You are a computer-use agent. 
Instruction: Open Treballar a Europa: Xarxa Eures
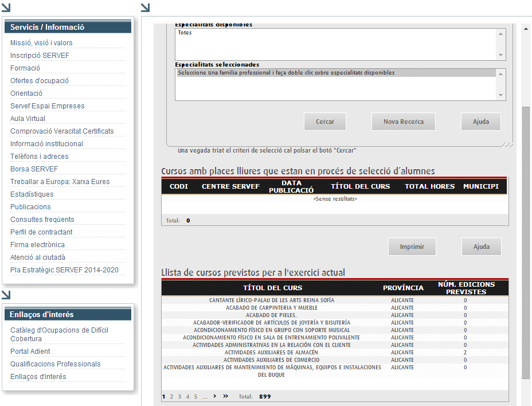tap(60, 182)
